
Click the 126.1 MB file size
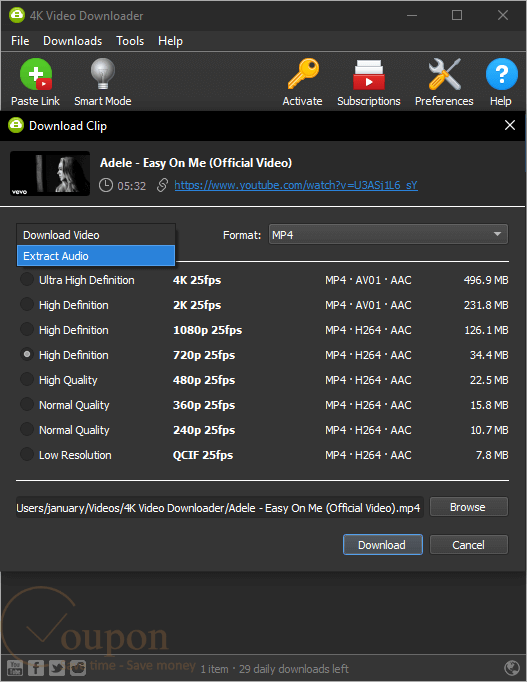(x=486, y=330)
